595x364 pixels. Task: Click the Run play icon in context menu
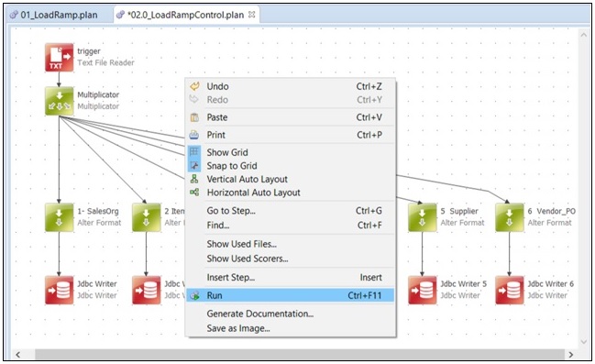tap(194, 295)
